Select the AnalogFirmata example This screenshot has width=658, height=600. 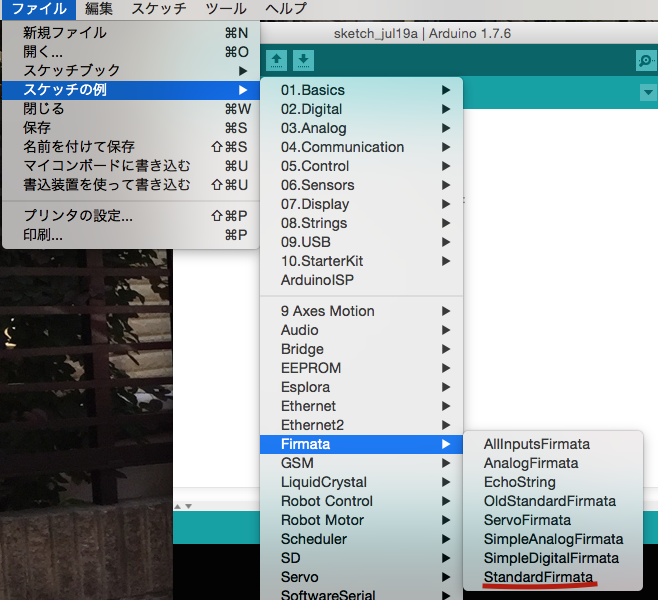(x=553, y=463)
